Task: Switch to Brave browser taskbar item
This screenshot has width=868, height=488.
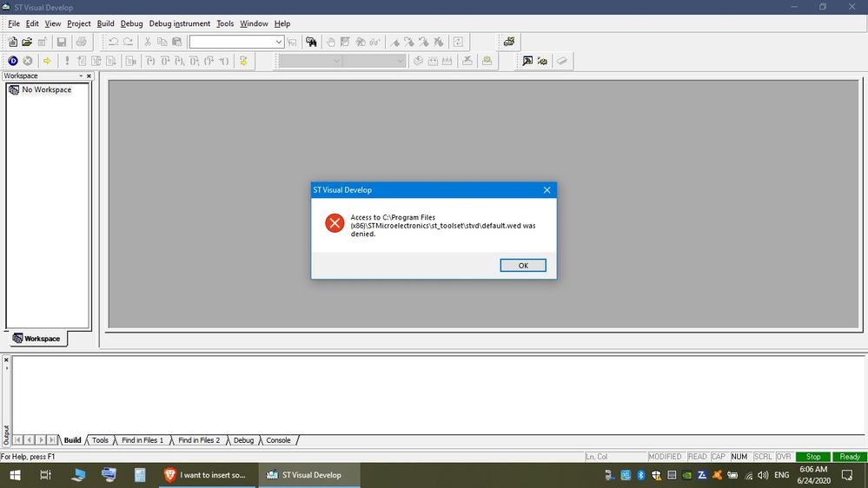Action: pos(209,475)
